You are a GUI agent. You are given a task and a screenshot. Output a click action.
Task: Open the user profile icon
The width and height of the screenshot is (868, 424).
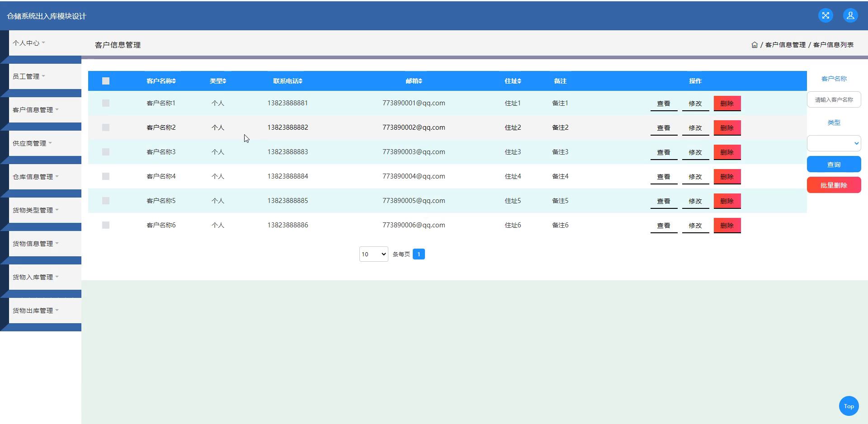(x=850, y=15)
